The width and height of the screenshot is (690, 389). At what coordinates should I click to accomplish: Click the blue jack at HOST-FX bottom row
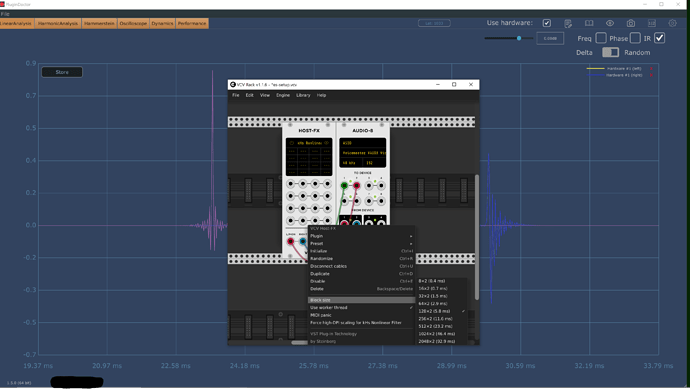pyautogui.click(x=303, y=242)
